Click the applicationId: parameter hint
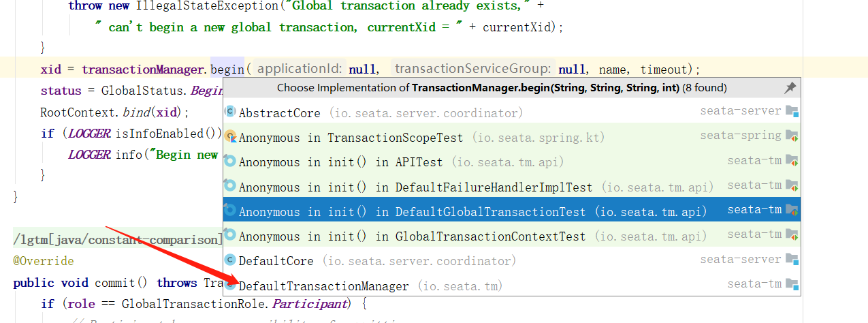This screenshot has width=868, height=323. point(300,69)
